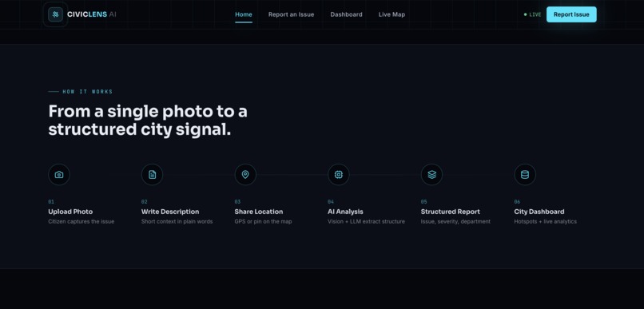Click the database icon for City Dashboard
The image size is (644, 309).
525,175
